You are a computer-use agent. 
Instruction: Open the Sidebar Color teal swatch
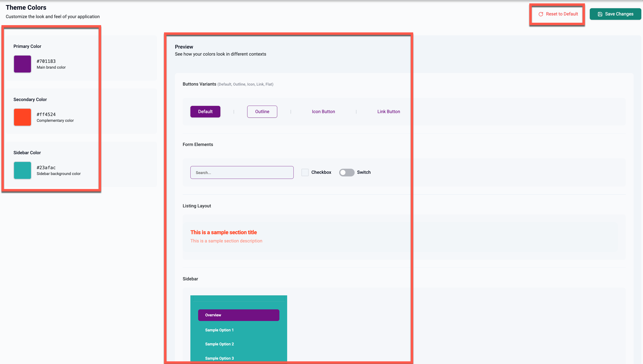[x=22, y=170]
